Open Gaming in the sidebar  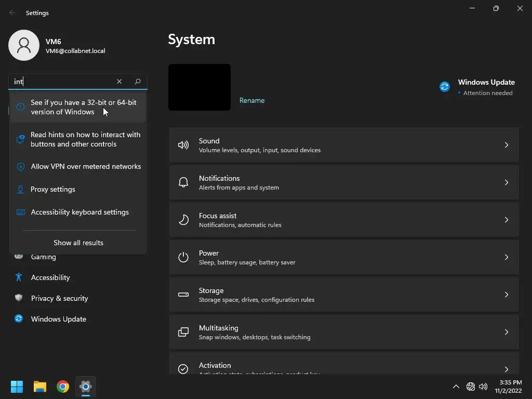pos(44,257)
